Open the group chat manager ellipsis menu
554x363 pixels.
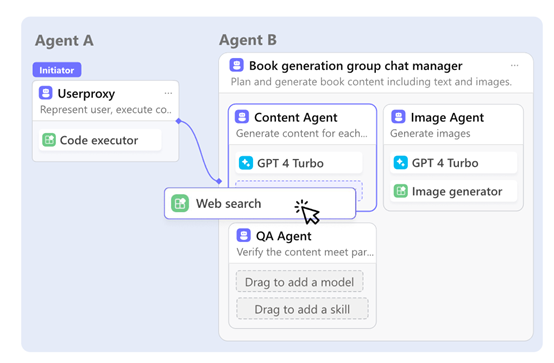tap(514, 65)
